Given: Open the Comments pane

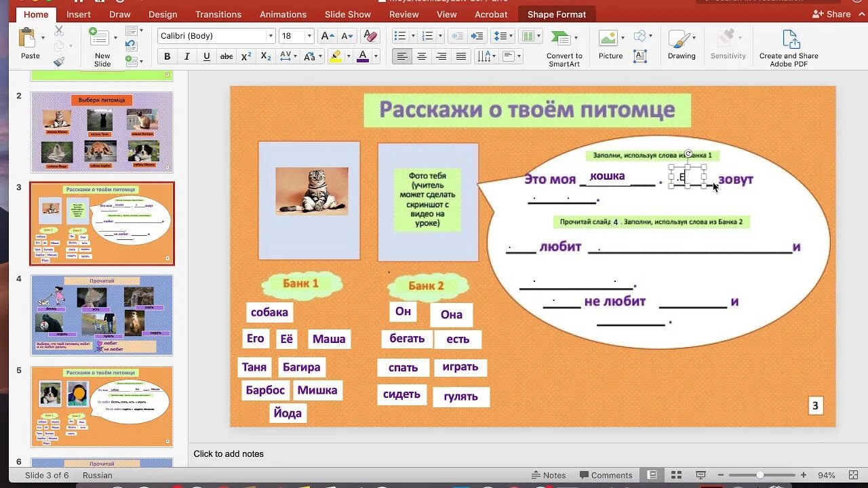Looking at the screenshot, I should point(605,475).
